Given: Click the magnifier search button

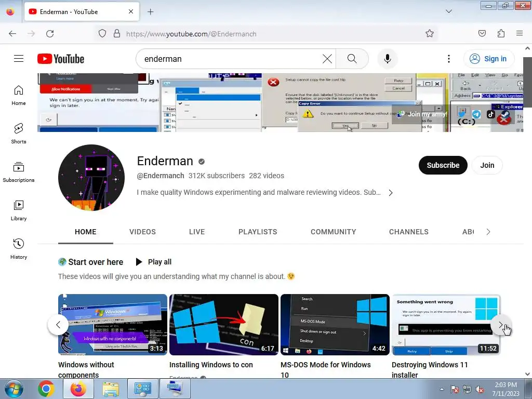Looking at the screenshot, I should 352,59.
